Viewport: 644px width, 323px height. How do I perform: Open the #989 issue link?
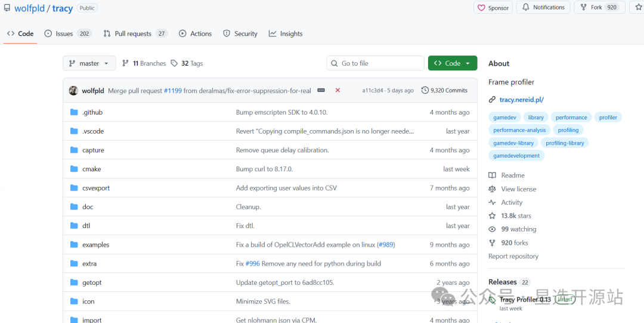pos(386,245)
